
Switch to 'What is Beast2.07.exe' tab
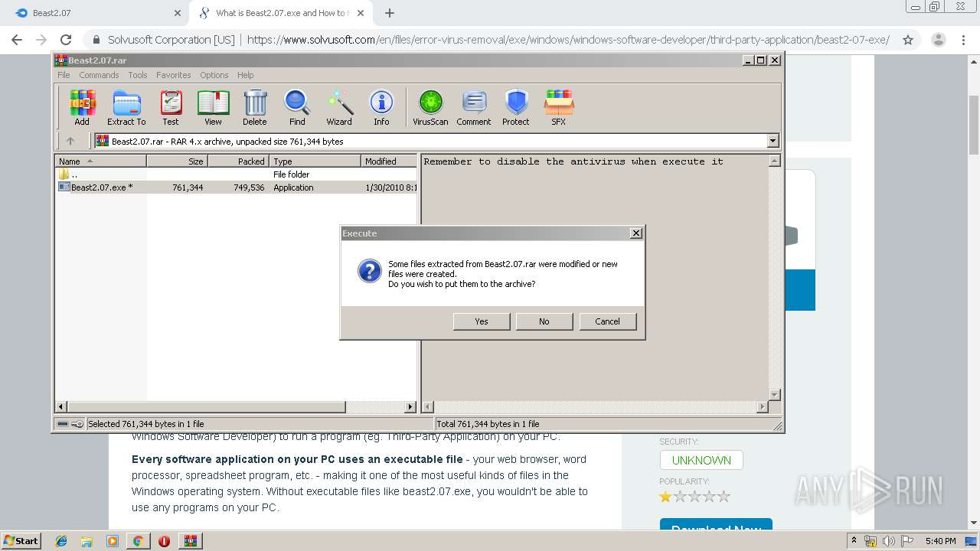coord(282,13)
